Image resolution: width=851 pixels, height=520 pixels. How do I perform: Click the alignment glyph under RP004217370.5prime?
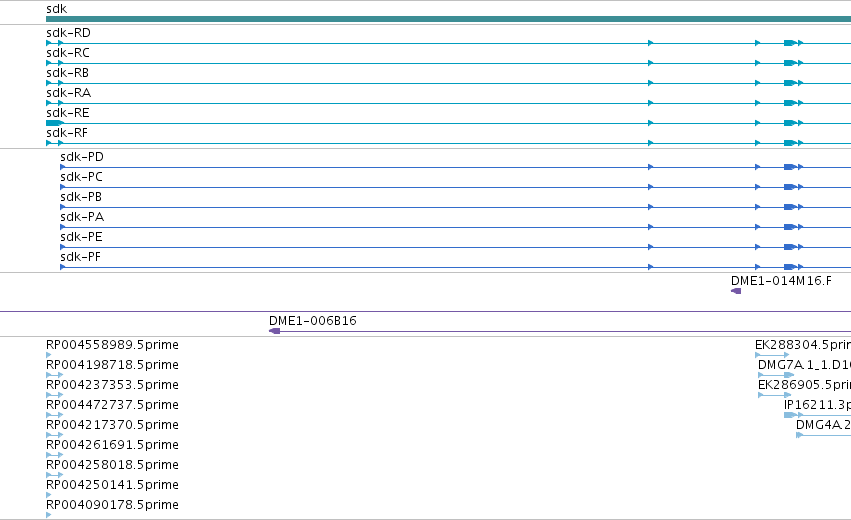click(55, 435)
